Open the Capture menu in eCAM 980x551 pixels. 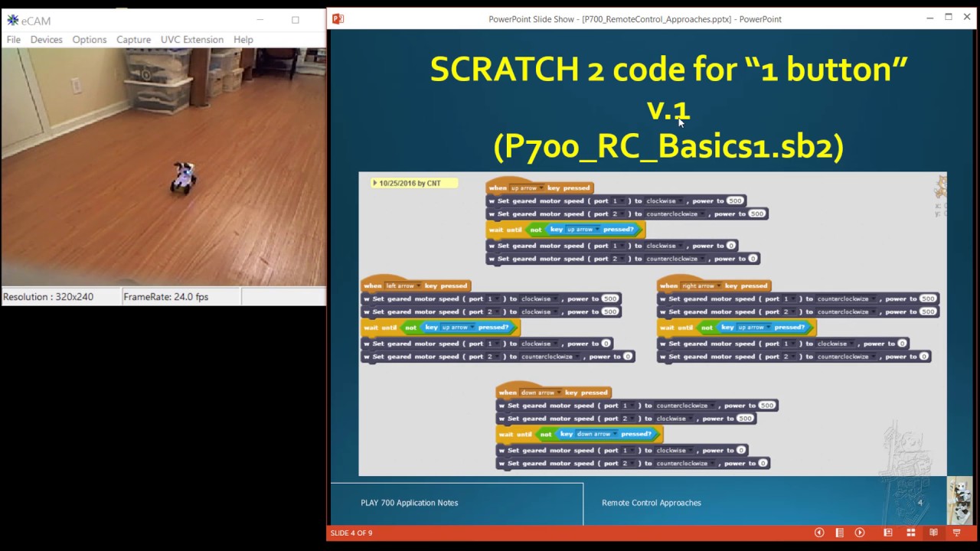[133, 40]
